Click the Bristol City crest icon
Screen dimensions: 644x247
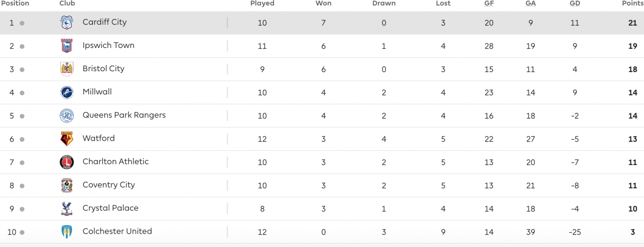coord(67,69)
